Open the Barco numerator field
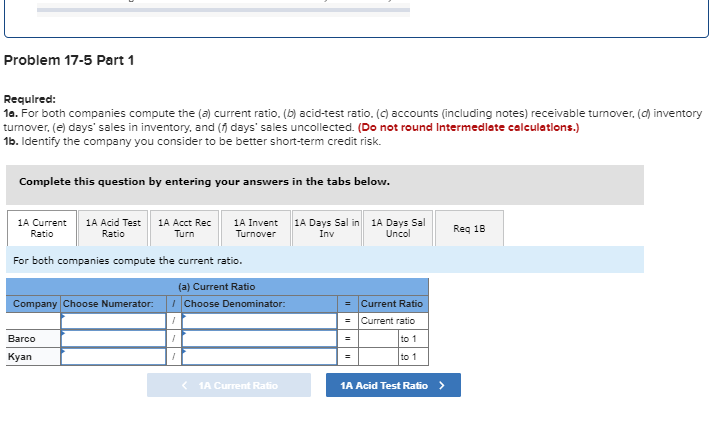The width and height of the screenshot is (712, 443). (x=114, y=339)
